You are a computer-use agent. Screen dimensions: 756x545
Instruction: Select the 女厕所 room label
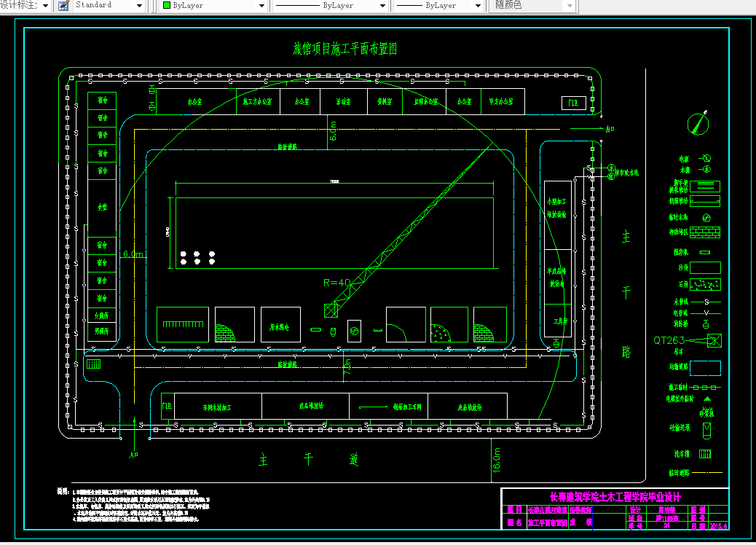tap(102, 316)
